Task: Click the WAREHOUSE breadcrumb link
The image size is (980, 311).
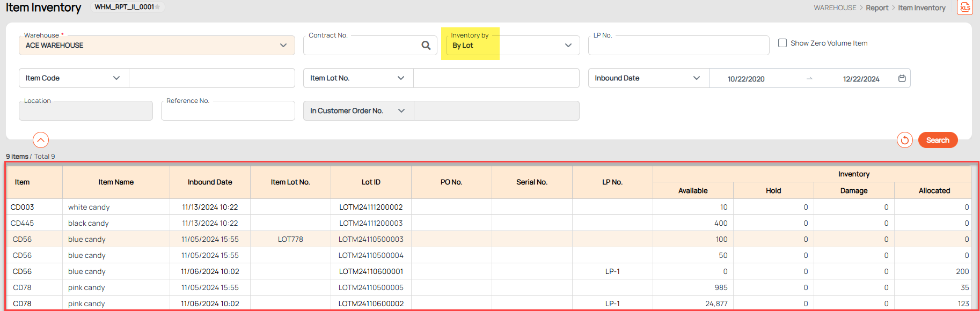Action: (835, 8)
